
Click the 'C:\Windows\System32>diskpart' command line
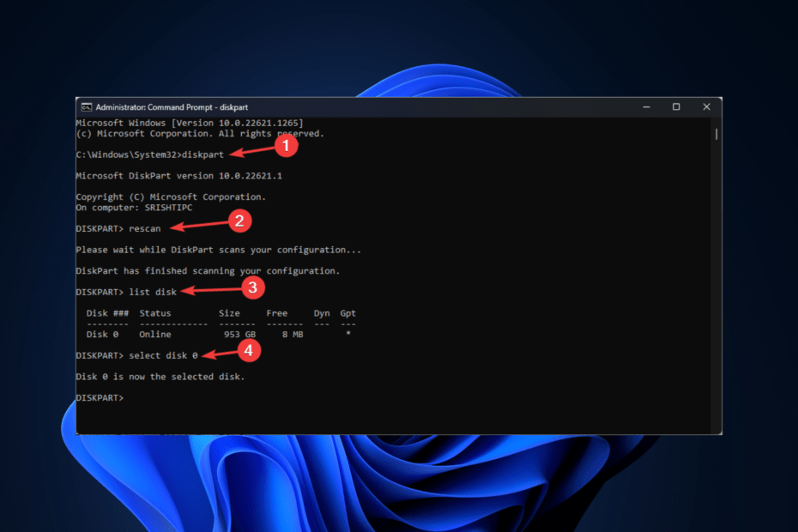click(149, 154)
